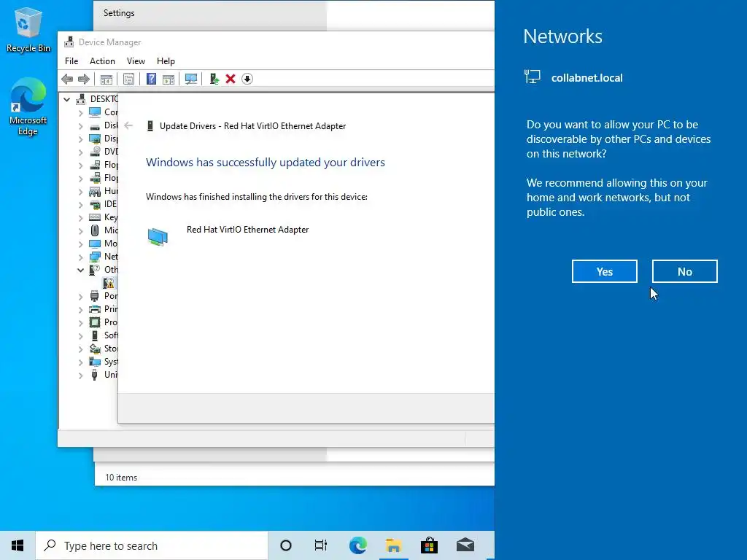Image resolution: width=747 pixels, height=560 pixels.
Task: Click the Disable device down-arrow icon
Action: 247,79
